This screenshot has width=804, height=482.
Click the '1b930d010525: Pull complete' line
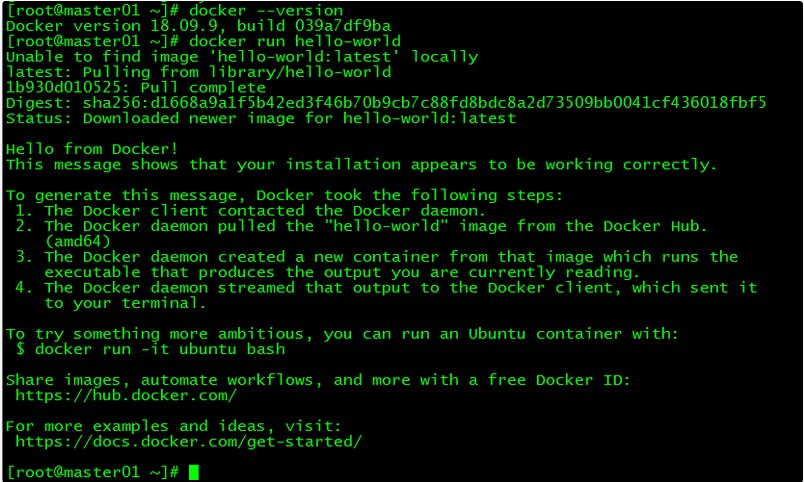(x=136, y=87)
